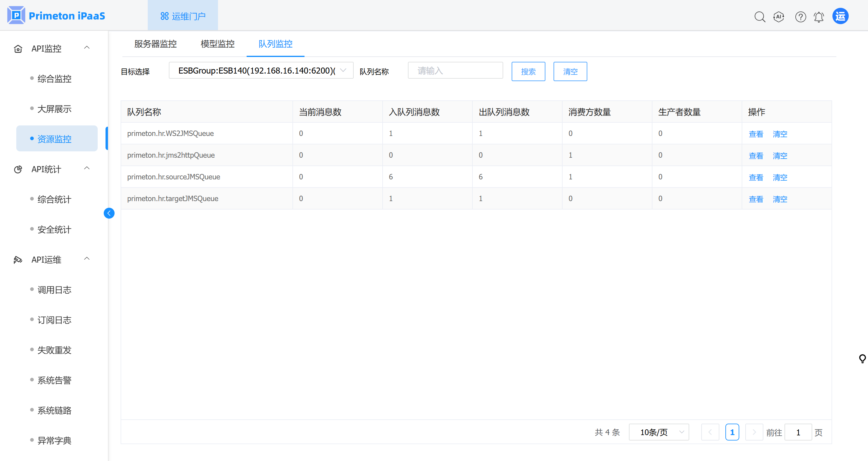Click the lightbulb icon at right edge
868x461 pixels.
pos(862,358)
